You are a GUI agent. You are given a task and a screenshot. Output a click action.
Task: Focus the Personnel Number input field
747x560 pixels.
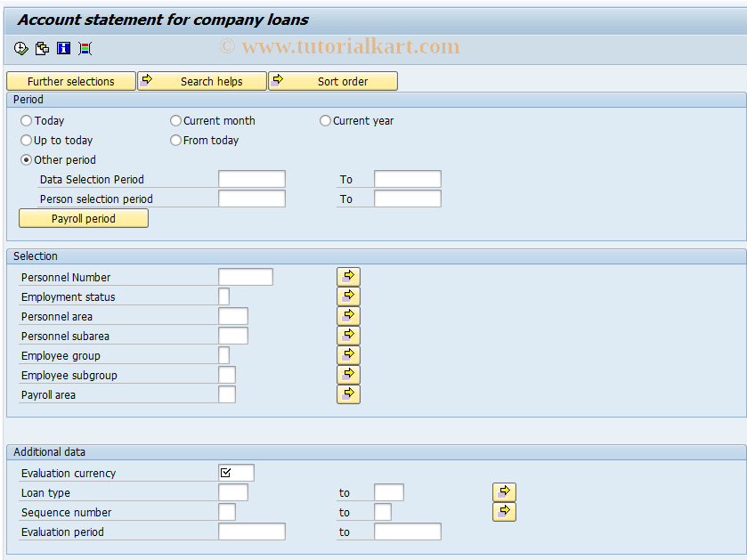click(x=246, y=277)
